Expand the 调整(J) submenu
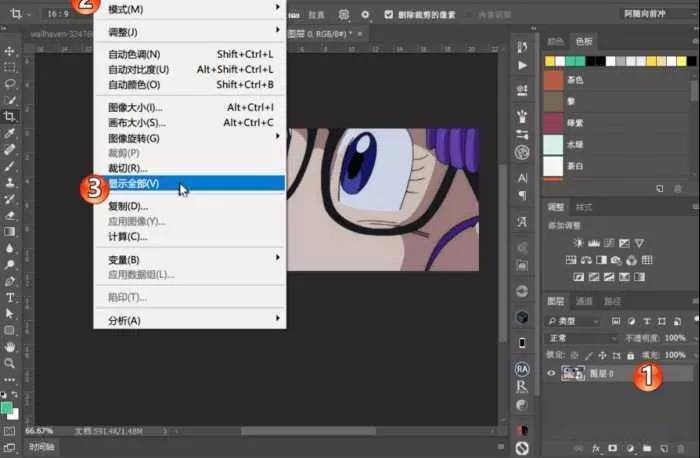 [x=190, y=32]
